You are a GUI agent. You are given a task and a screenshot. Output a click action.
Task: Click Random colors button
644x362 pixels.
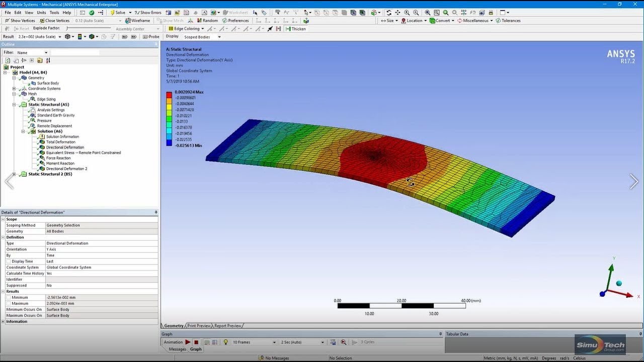pyautogui.click(x=207, y=21)
